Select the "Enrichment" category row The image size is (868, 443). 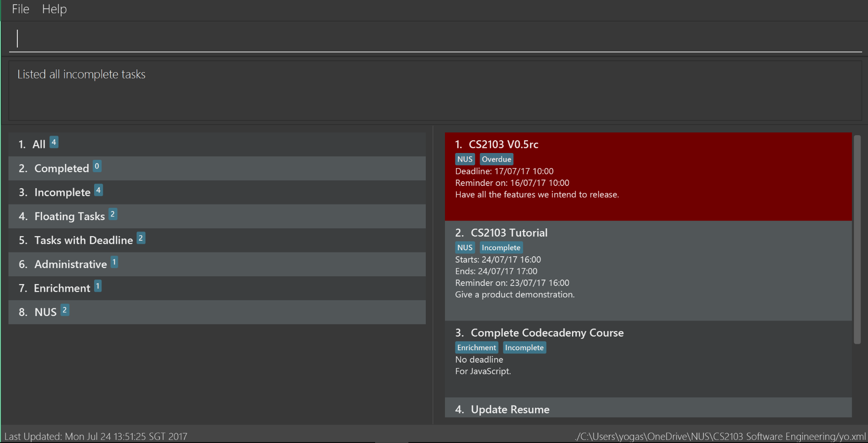(x=217, y=288)
